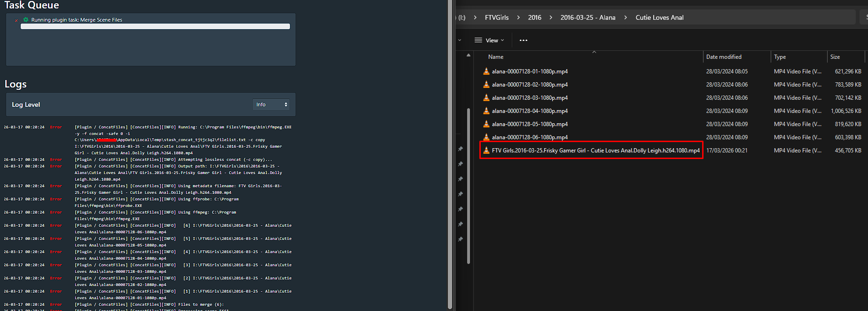
Task: Click the date 28/03/2024 08:05
Action: tap(727, 72)
